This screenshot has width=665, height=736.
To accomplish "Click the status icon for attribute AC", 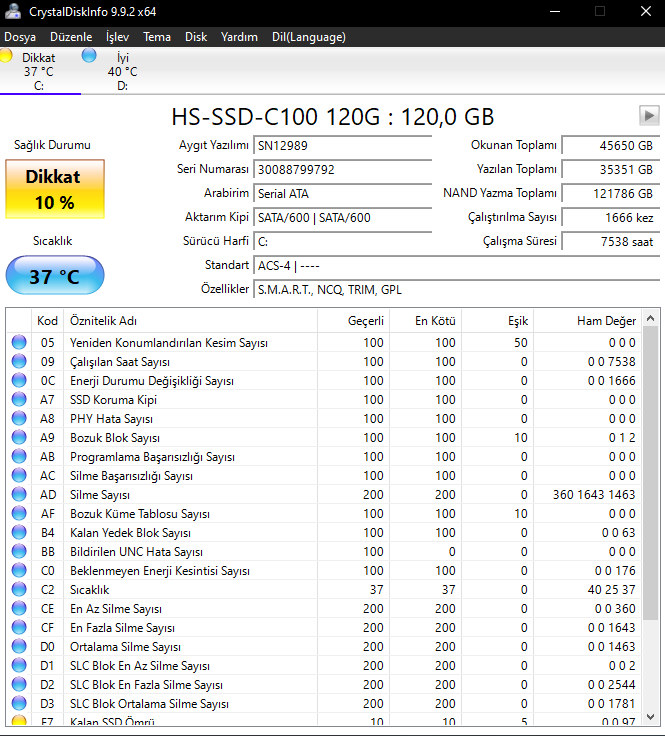I will click(19, 475).
